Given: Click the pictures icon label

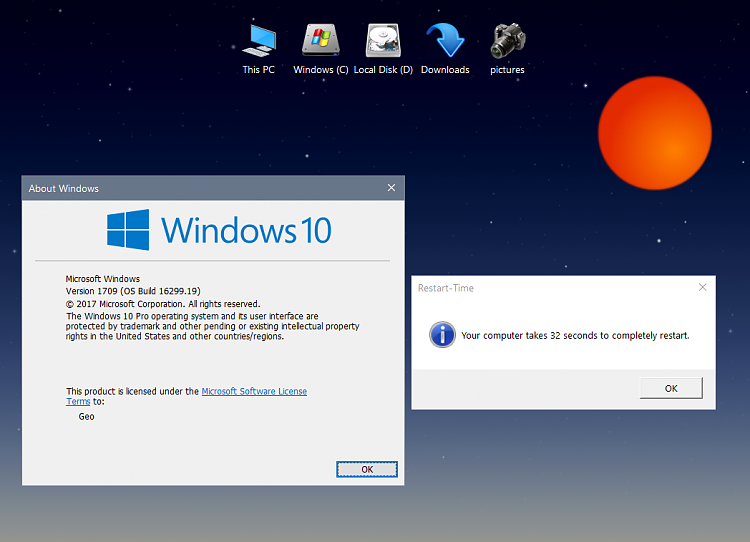Looking at the screenshot, I should [x=507, y=70].
